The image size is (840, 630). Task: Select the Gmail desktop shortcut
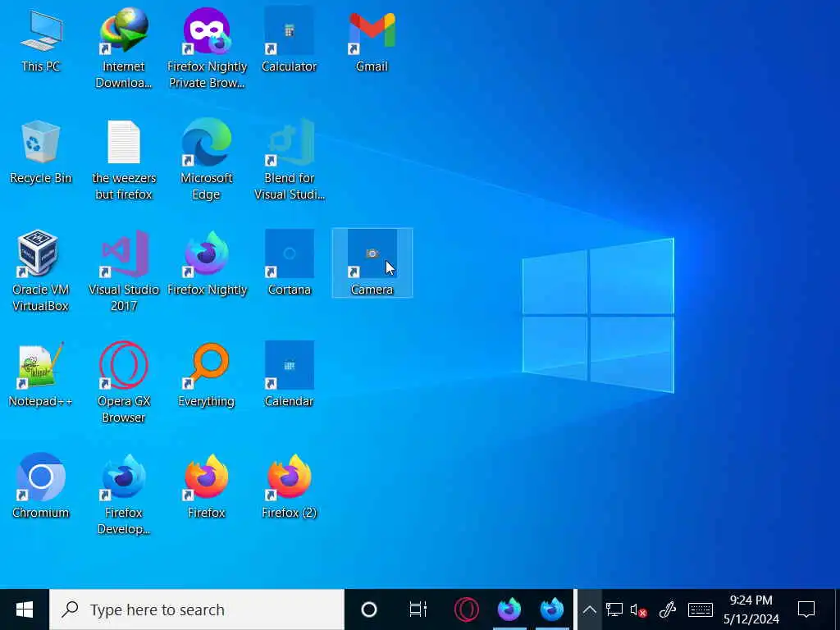click(372, 41)
